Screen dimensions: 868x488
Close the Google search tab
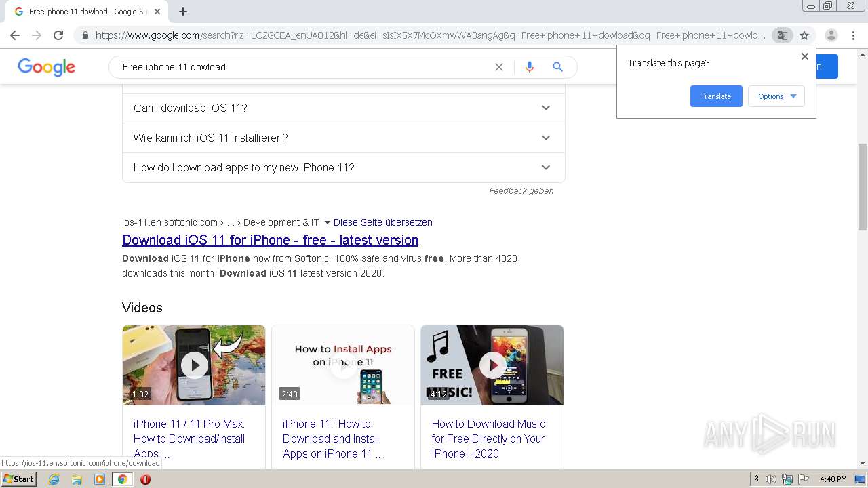[157, 12]
